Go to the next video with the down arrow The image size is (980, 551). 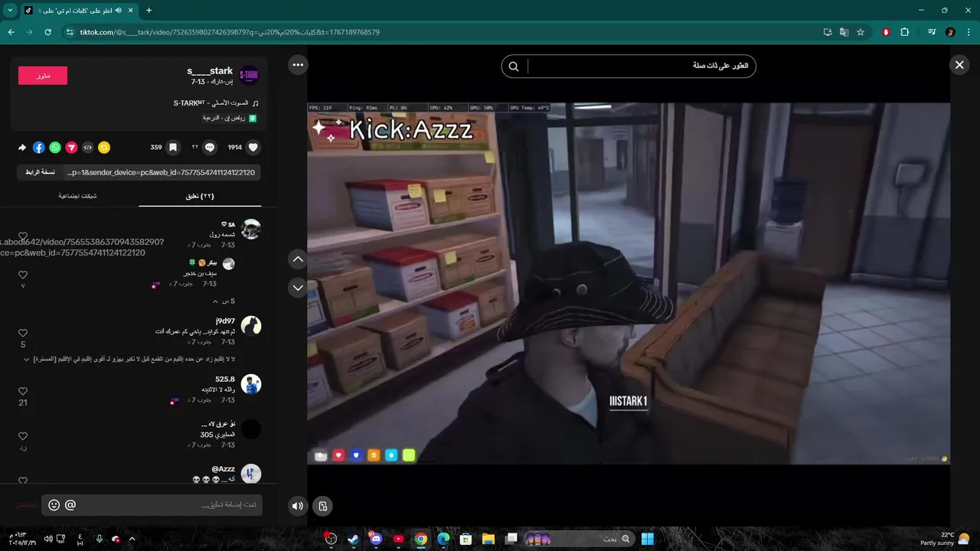298,288
